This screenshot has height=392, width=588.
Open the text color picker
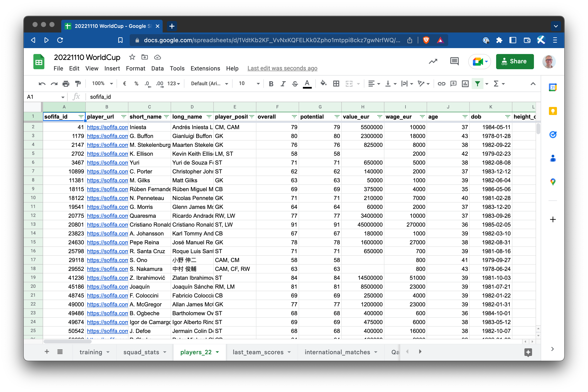coord(307,84)
